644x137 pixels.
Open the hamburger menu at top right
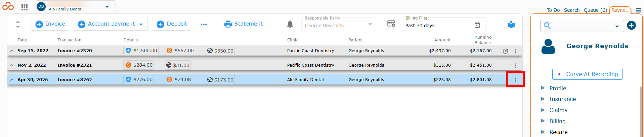tap(638, 10)
